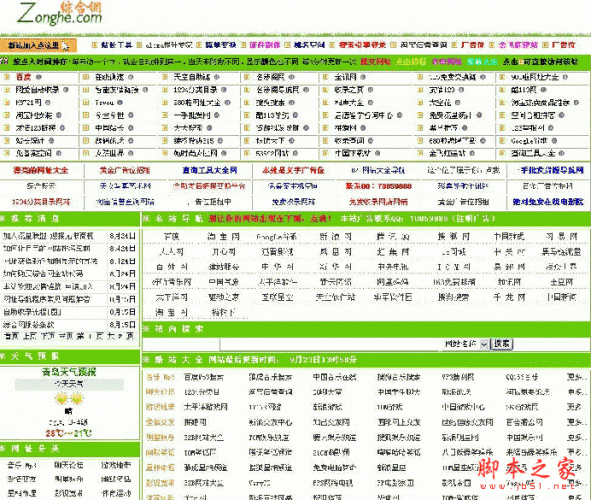Open the 凤凰网 link
591x500 pixels.
335,252
